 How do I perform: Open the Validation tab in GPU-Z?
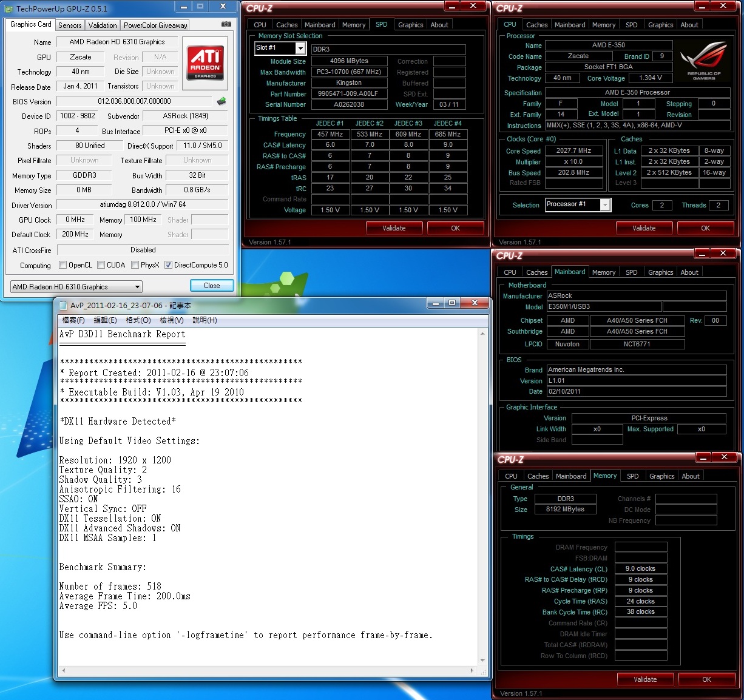click(x=103, y=25)
